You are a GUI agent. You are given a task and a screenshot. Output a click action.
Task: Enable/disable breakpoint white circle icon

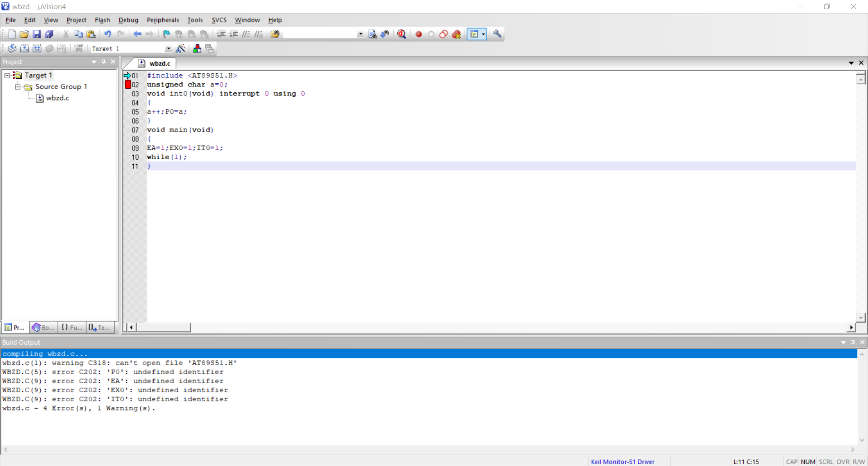(x=431, y=34)
